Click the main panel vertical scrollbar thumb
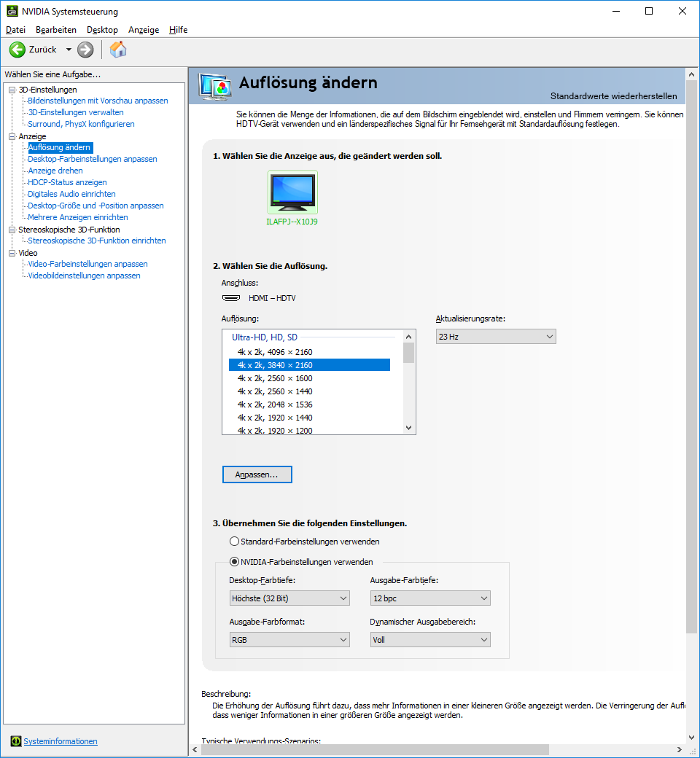The image size is (700, 758). pos(692,356)
